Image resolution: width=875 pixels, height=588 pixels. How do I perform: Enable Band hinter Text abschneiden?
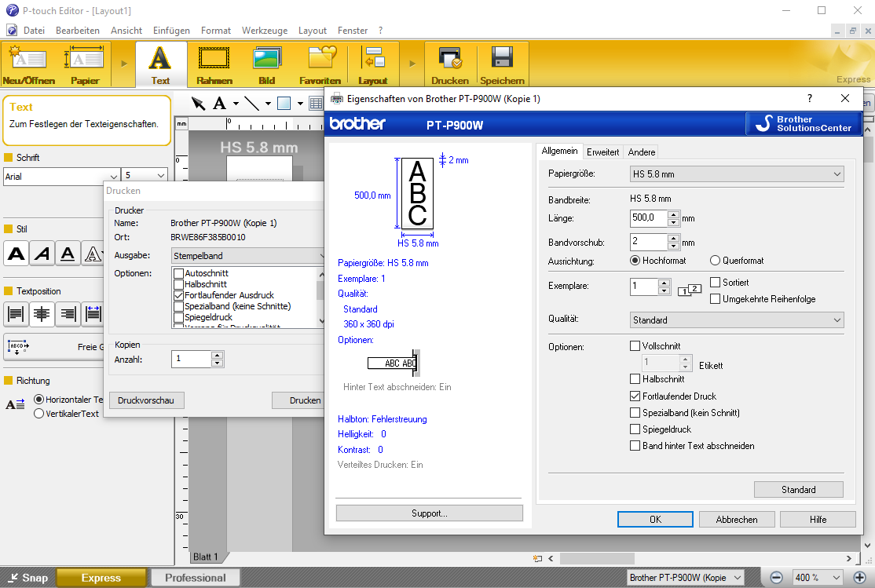click(x=635, y=446)
